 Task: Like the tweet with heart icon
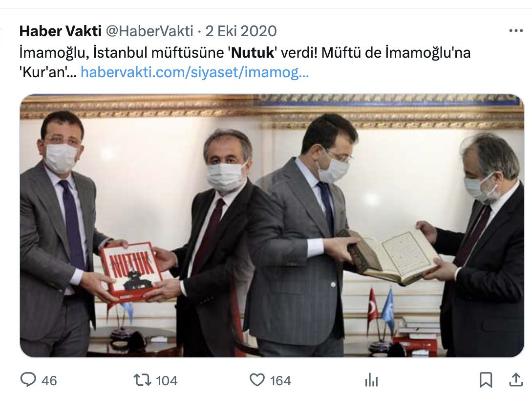click(x=257, y=380)
